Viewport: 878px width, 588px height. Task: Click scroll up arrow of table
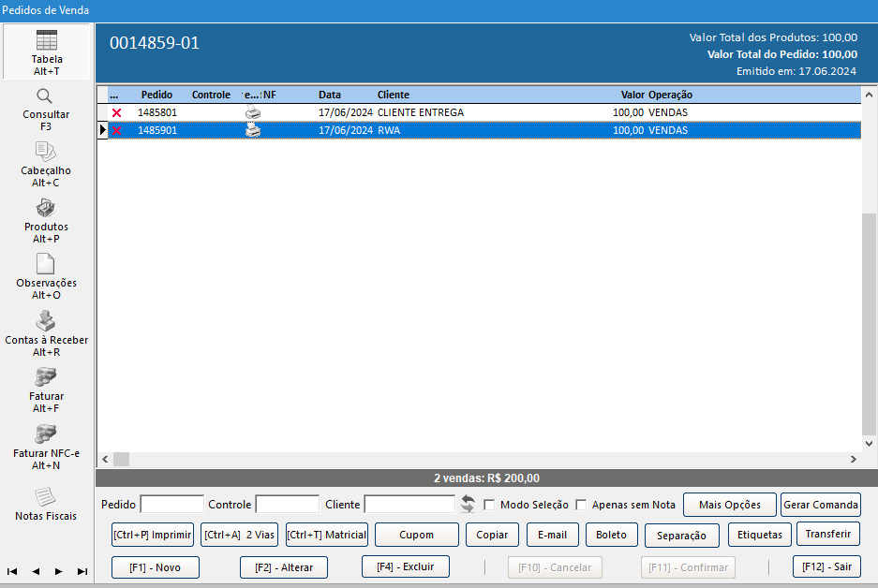tap(869, 95)
